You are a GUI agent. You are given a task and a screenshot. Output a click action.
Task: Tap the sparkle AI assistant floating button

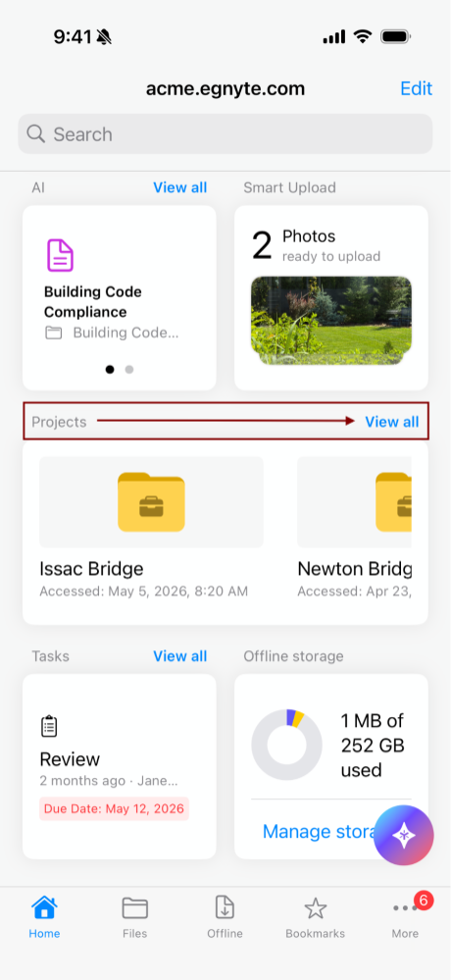point(404,835)
